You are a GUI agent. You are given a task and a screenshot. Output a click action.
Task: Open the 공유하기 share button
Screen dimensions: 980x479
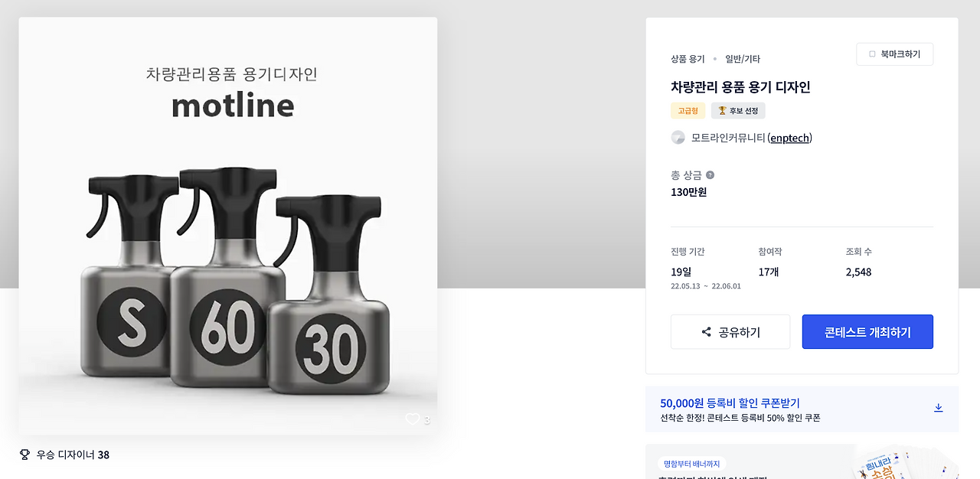[730, 331]
